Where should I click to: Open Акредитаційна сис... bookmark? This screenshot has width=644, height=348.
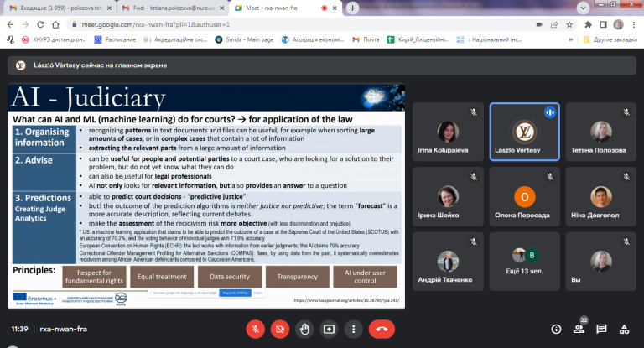175,39
